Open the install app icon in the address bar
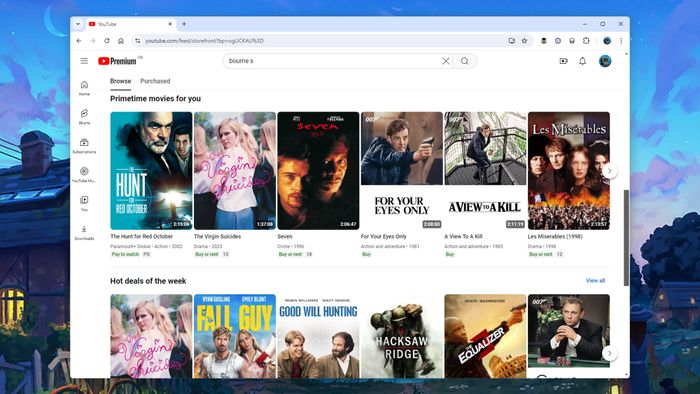Viewport: 700px width, 394px height. [512, 41]
